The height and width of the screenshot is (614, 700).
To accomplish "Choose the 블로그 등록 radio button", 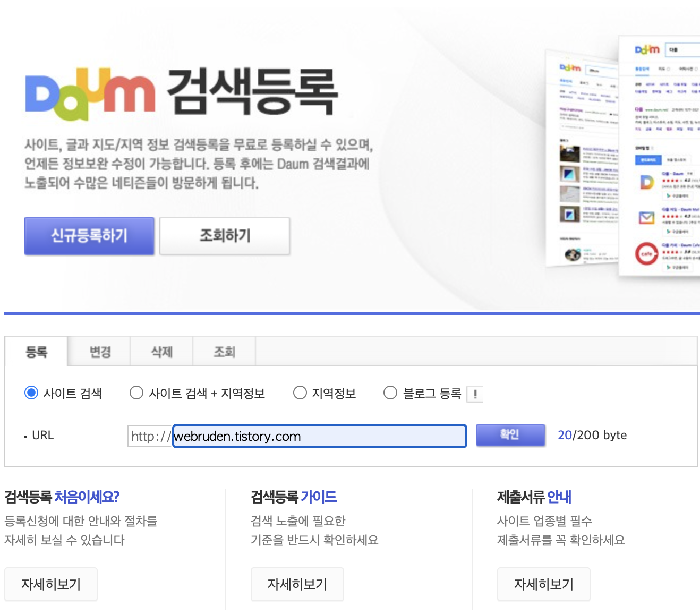I will pos(390,393).
